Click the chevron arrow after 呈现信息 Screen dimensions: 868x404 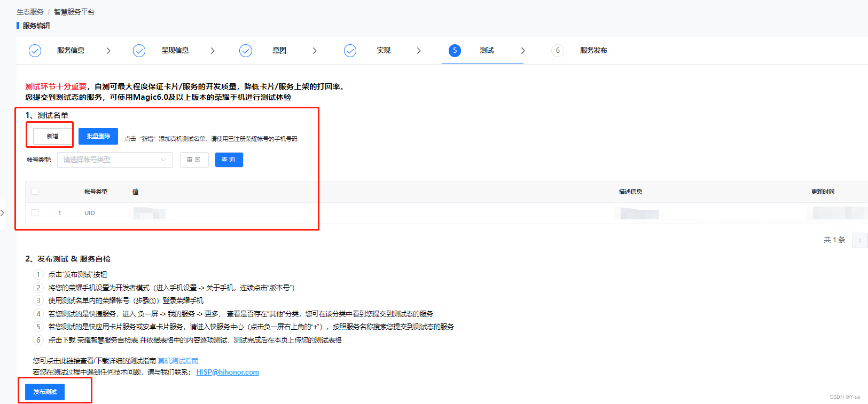point(213,51)
